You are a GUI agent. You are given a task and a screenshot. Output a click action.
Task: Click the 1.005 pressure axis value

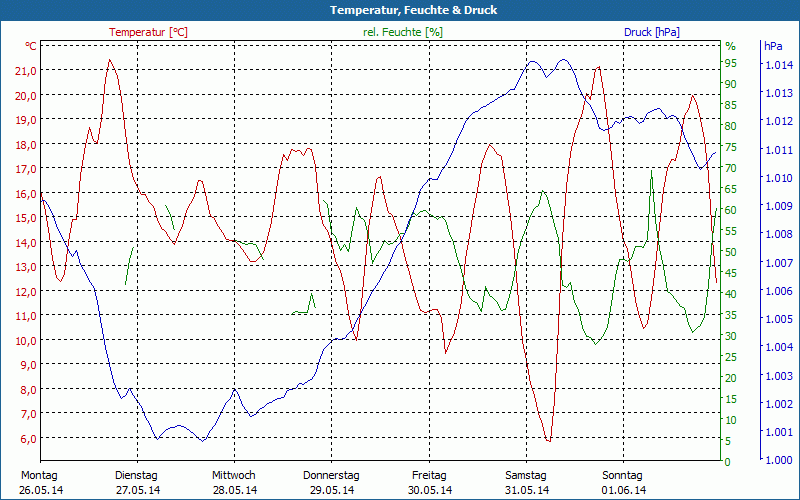coord(779,319)
